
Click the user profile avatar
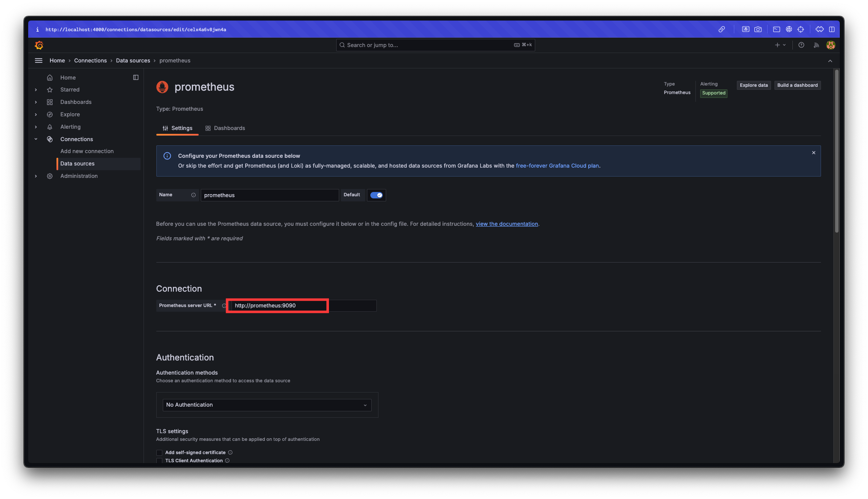(830, 45)
